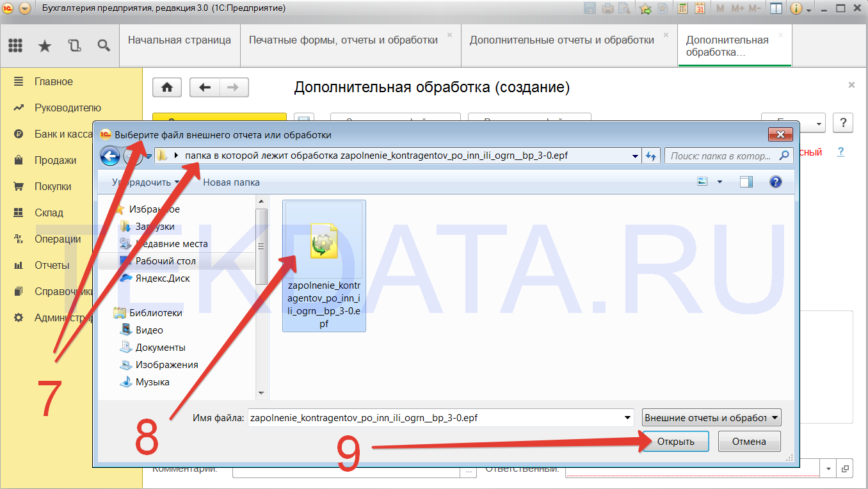Open the search magnifier in 1C panel

point(103,45)
